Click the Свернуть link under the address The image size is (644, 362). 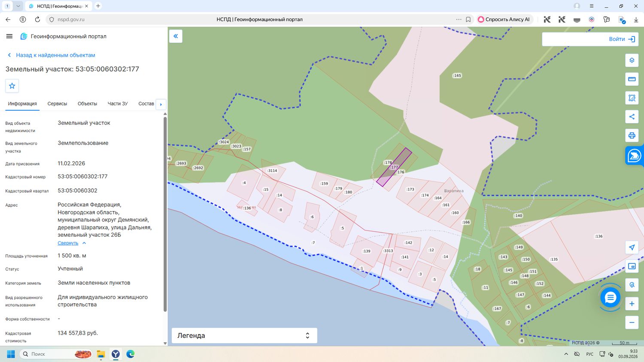pos(68,243)
